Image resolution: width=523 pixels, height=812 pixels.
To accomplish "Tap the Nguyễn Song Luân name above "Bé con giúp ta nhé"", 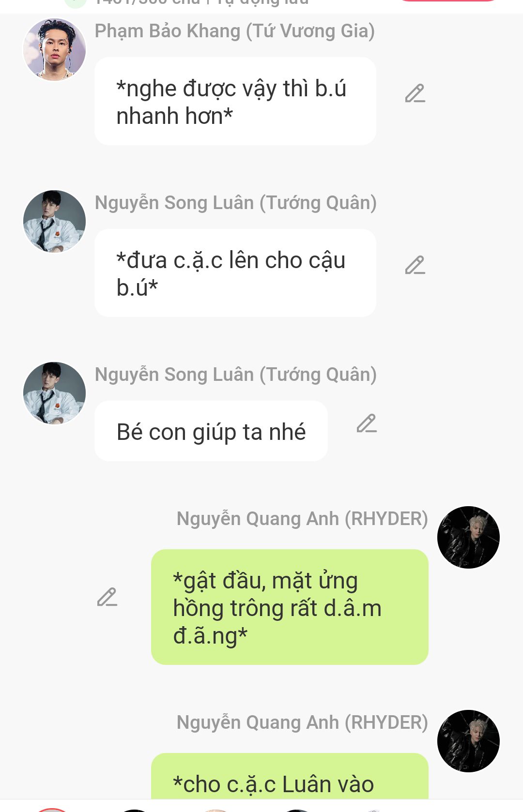I will pos(235,375).
